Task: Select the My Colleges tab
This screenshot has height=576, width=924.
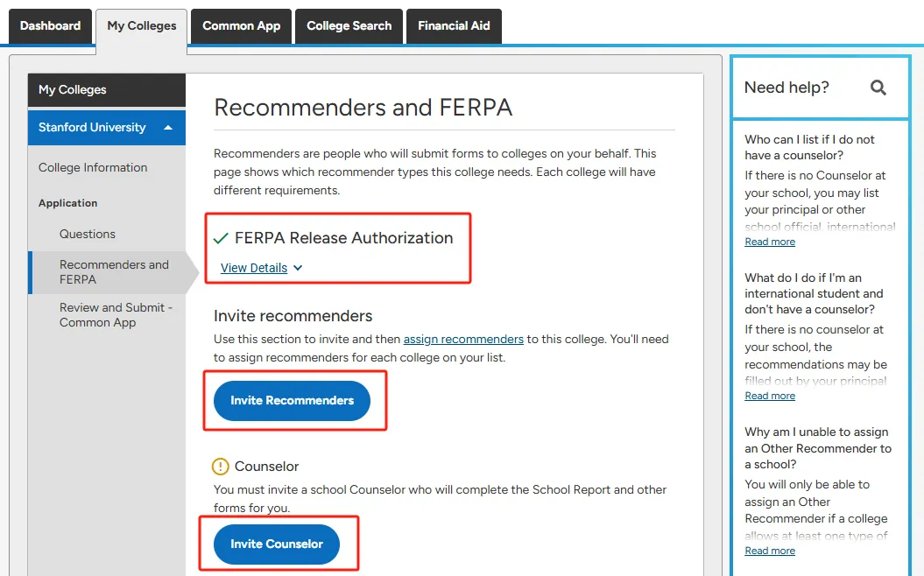Action: click(x=142, y=26)
